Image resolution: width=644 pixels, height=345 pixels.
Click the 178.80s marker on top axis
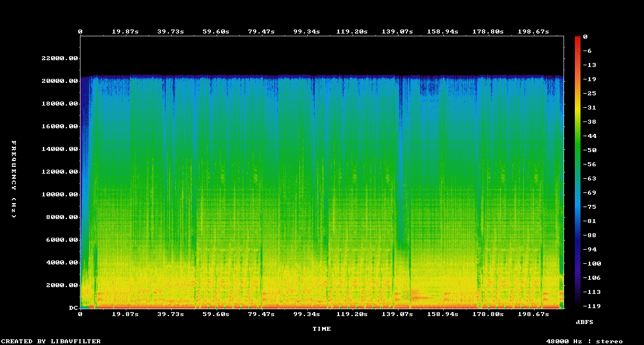488,32
